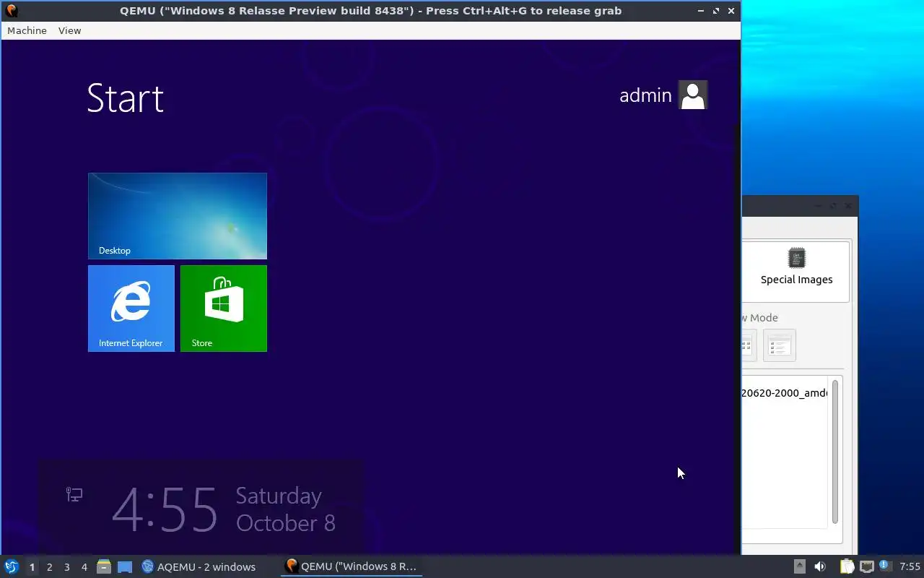Image resolution: width=924 pixels, height=578 pixels.
Task: Click the show desktop panel icon
Action: click(x=125, y=566)
